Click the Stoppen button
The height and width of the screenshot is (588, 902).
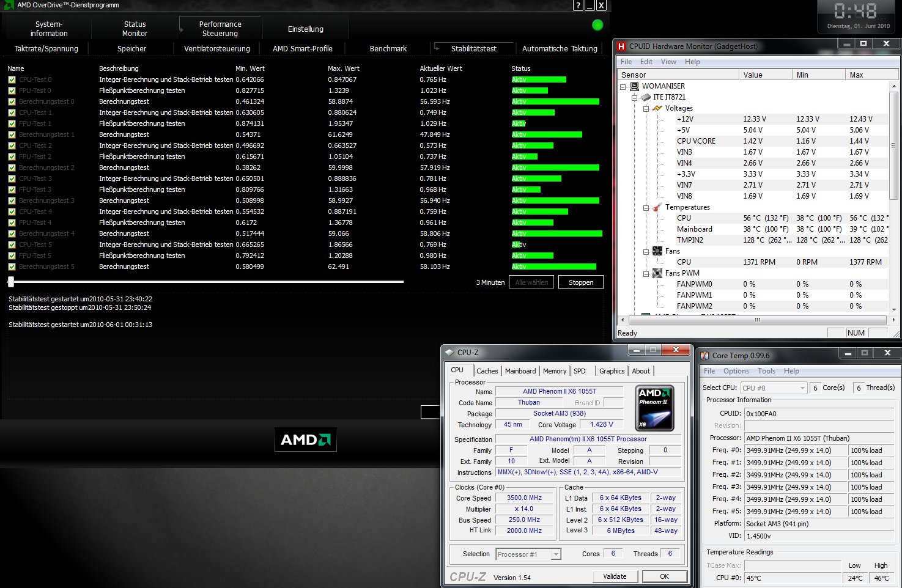pyautogui.click(x=581, y=282)
